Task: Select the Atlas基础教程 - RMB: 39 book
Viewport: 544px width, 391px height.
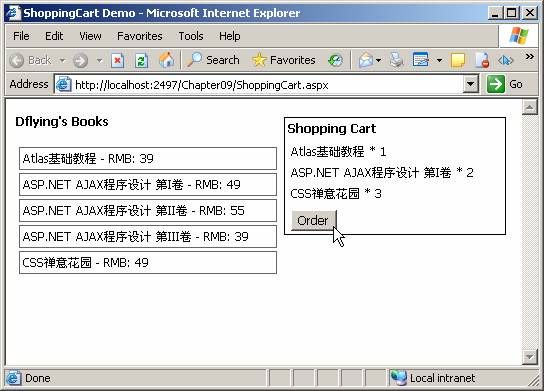Action: click(148, 159)
